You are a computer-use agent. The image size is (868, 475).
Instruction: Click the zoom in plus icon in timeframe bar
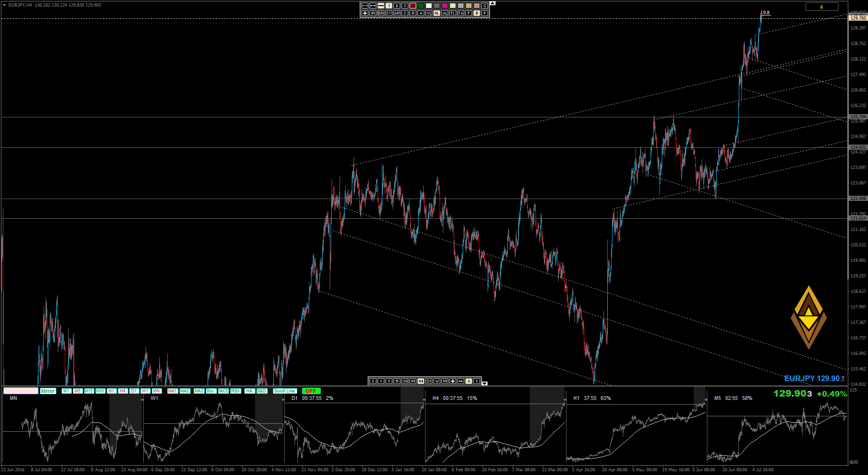click(453, 381)
